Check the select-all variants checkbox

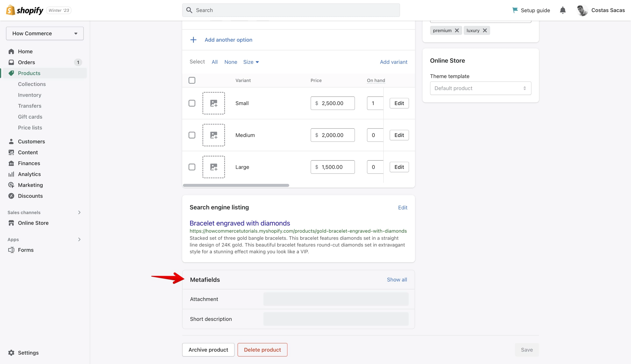pyautogui.click(x=192, y=80)
